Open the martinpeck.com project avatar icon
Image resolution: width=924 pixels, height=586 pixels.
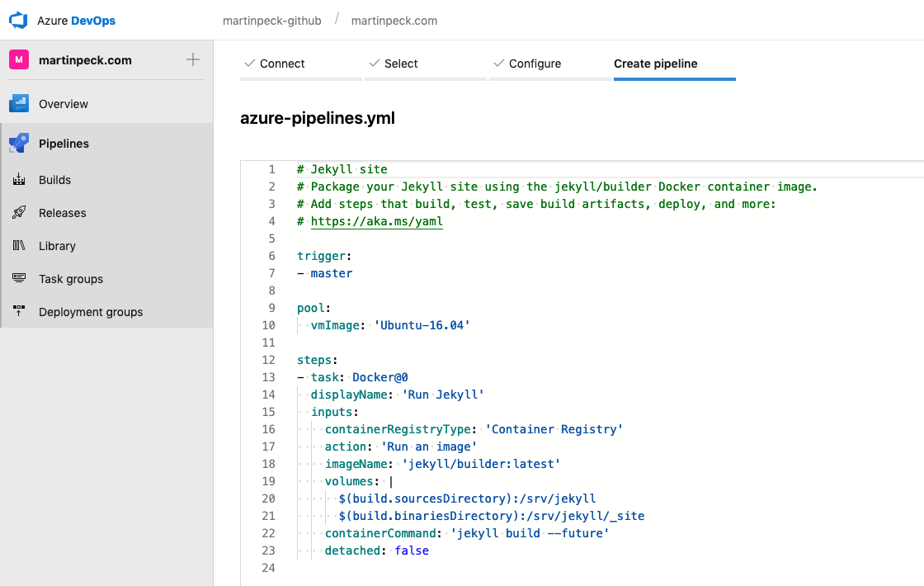coord(19,59)
